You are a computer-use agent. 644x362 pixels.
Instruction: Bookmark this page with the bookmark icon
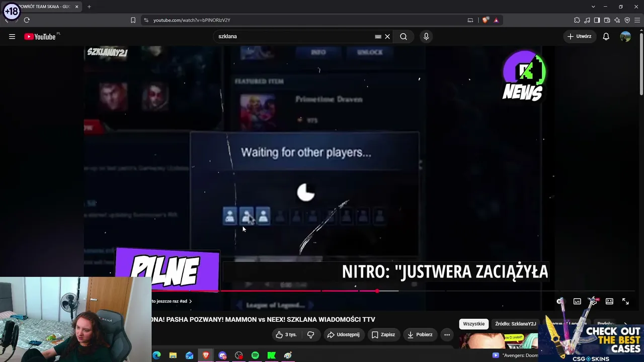(133, 20)
